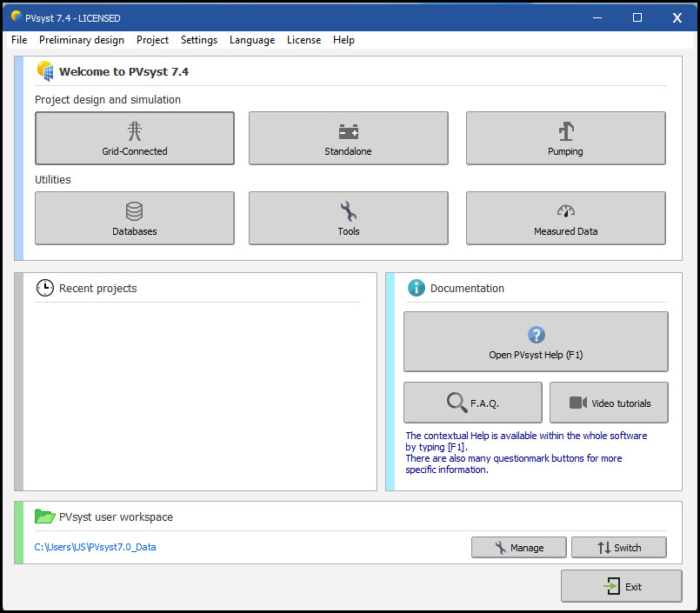Exit PVsyst

coord(622,586)
